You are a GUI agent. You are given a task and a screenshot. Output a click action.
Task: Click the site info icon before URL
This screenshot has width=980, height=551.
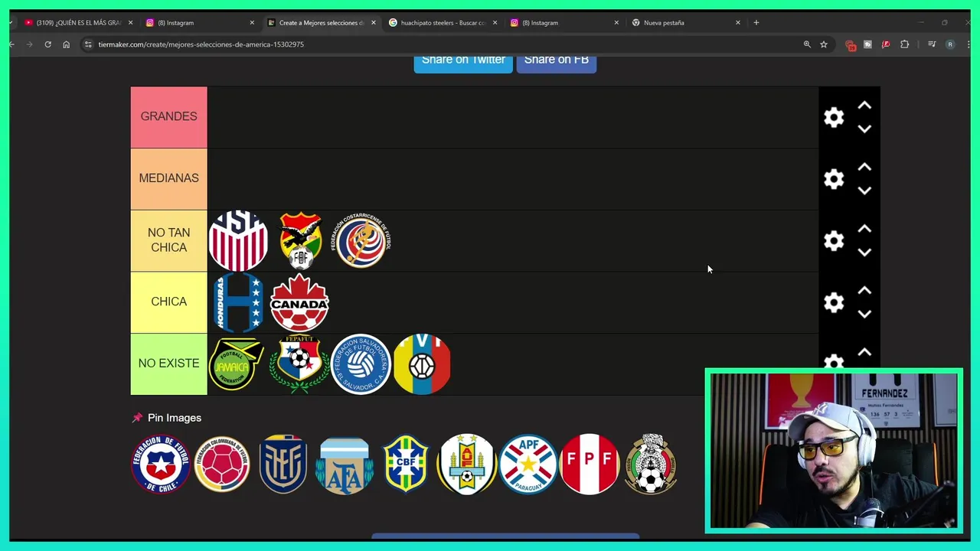(89, 44)
